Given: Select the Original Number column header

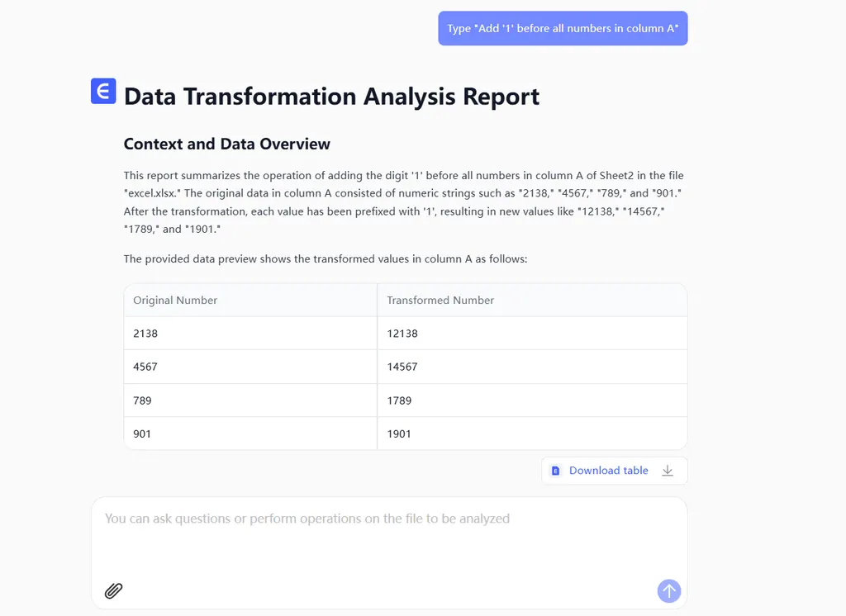Looking at the screenshot, I should click(x=175, y=301).
